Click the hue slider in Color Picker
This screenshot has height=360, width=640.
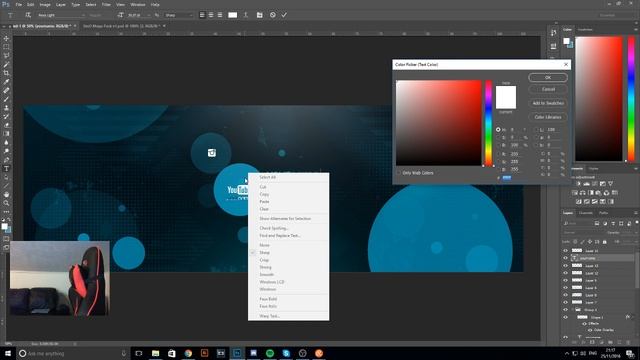489,123
